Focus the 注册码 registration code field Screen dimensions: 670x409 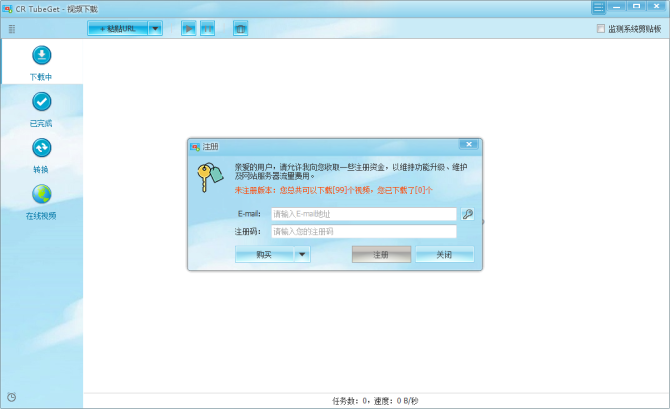[x=363, y=231]
